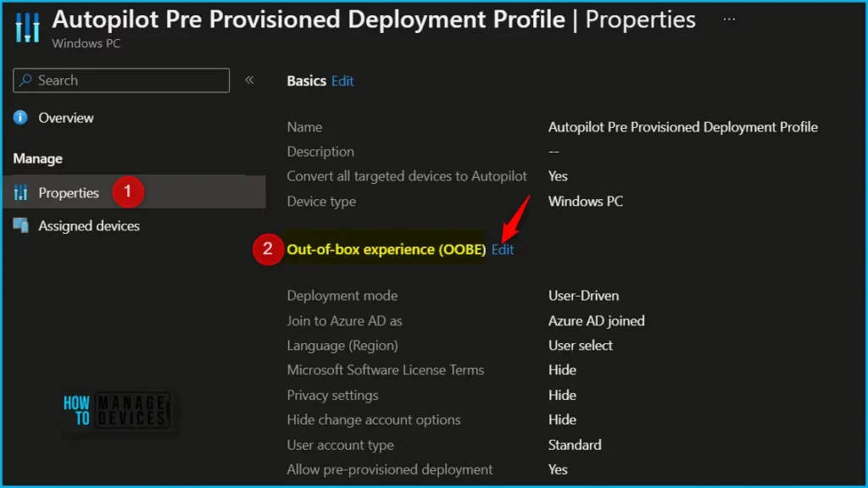Viewport: 868px width, 488px height.
Task: Click the Windows PC subtitle under title
Action: tap(86, 43)
